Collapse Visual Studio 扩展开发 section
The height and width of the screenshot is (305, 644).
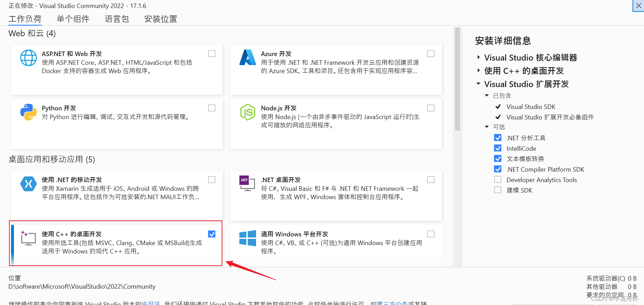[x=478, y=84]
